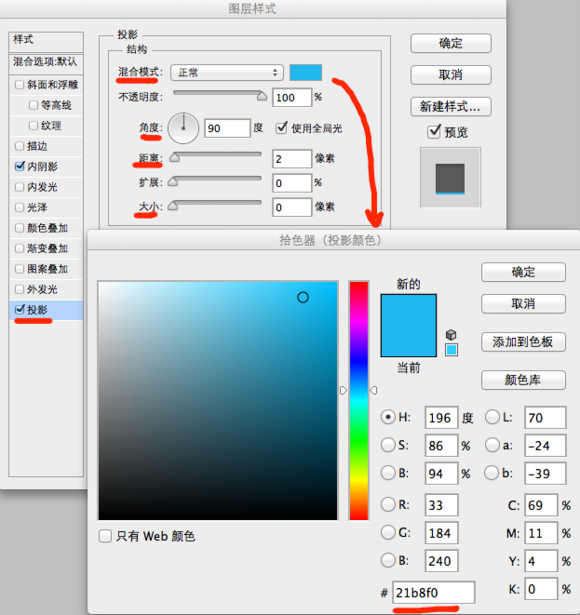Screen dimensions: 580x615
Task: Click the angle value field showing 90
Action: coord(227,128)
